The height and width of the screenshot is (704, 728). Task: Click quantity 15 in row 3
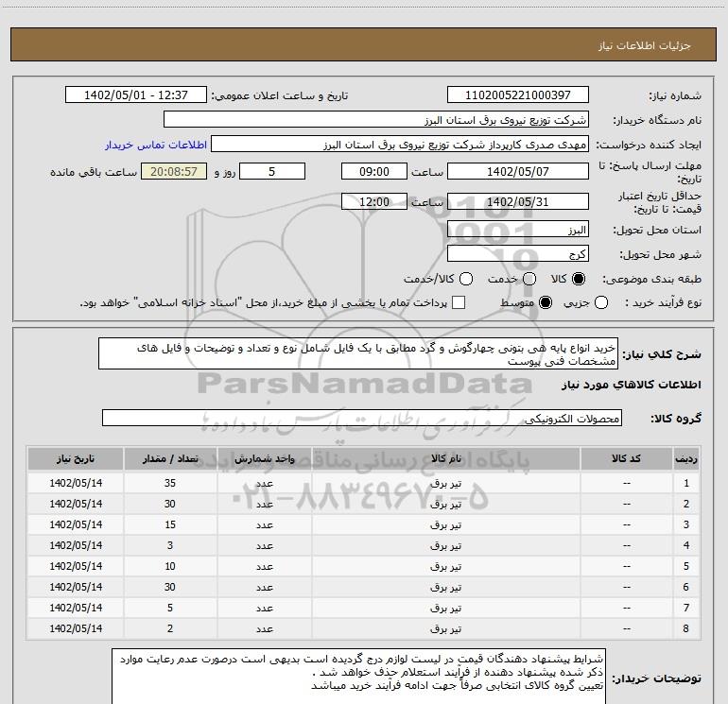[x=170, y=524]
